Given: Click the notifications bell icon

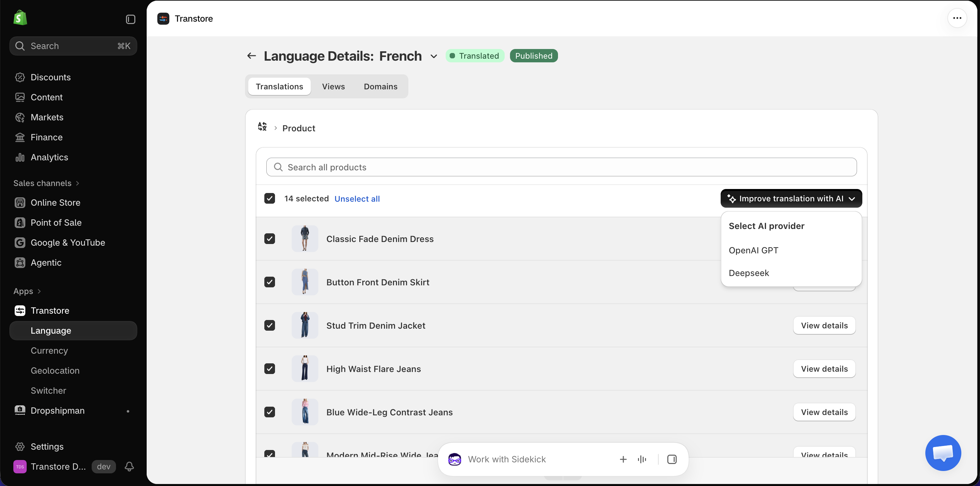Looking at the screenshot, I should point(129,467).
